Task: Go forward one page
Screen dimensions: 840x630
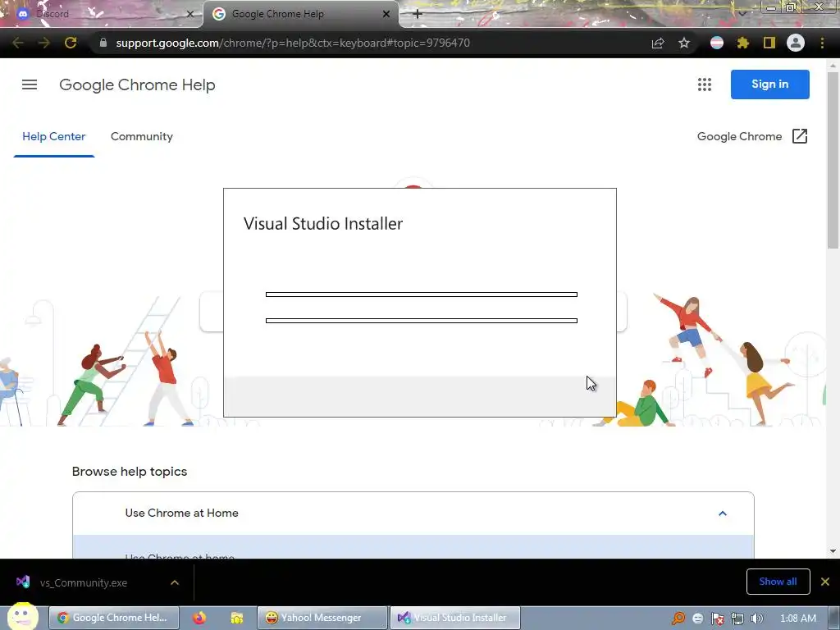Action: point(44,43)
